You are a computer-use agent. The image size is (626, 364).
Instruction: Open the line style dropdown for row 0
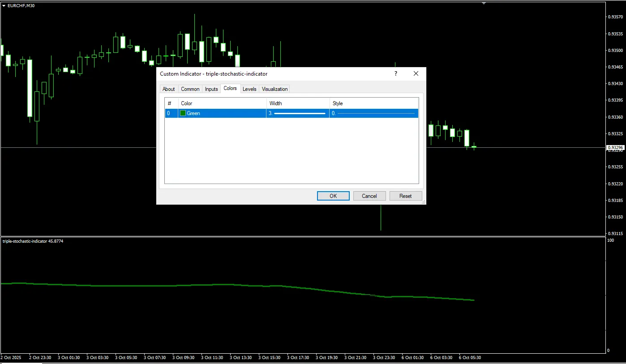point(374,113)
